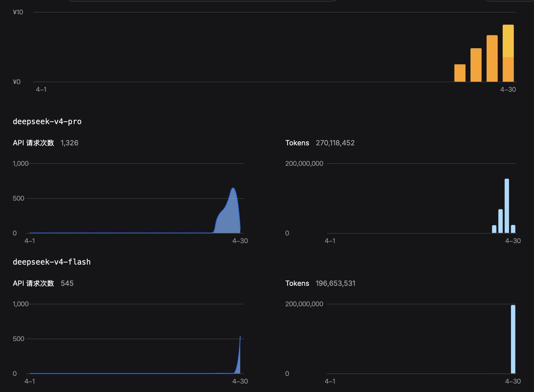Click "API 请求次数" label beside the 545 value

(x=33, y=283)
